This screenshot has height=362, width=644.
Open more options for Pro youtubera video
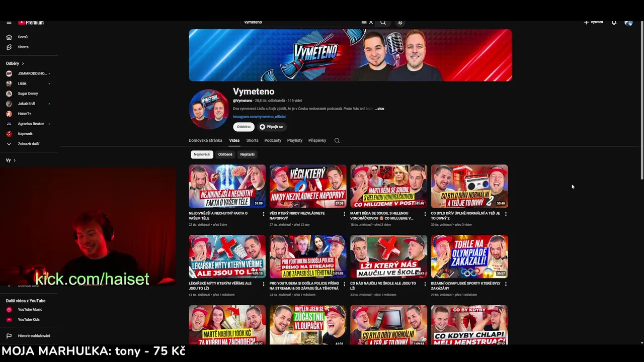tap(344, 284)
